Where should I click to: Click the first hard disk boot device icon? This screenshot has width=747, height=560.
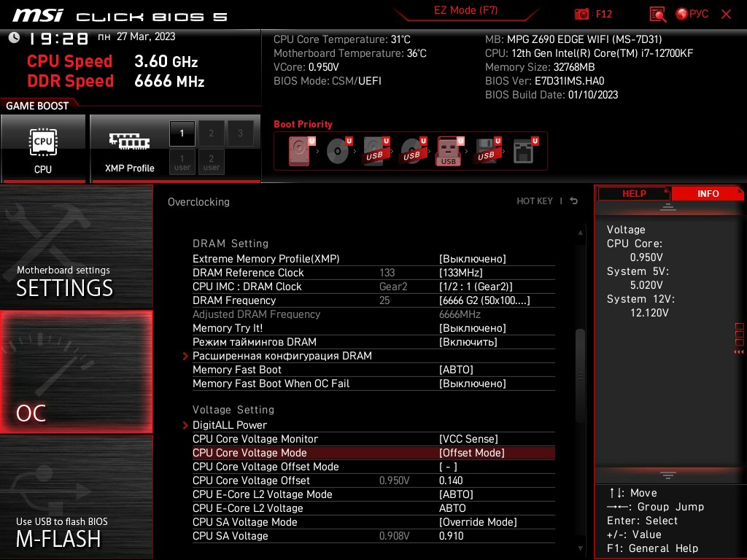pyautogui.click(x=301, y=151)
